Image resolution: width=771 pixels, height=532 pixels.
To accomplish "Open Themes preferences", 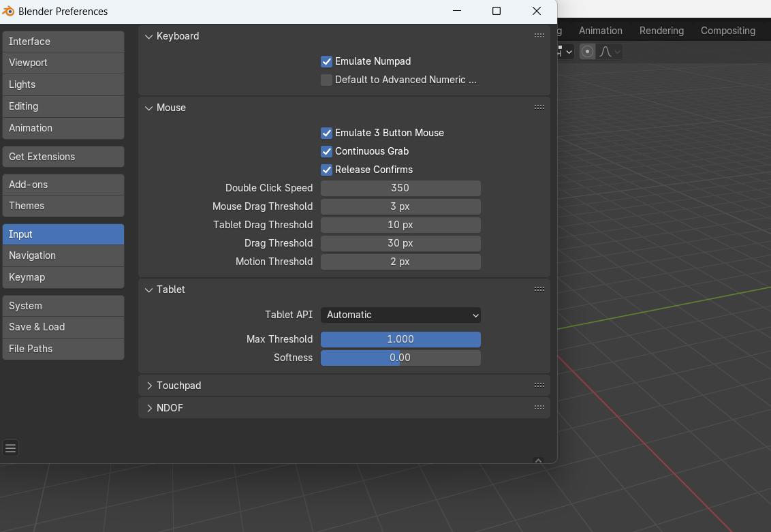I will (x=63, y=206).
